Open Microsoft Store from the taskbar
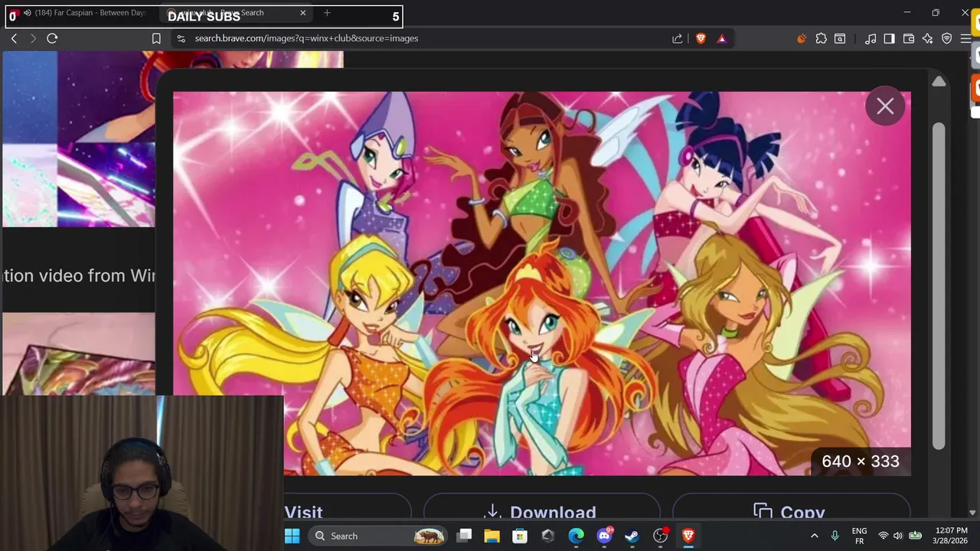 (520, 536)
